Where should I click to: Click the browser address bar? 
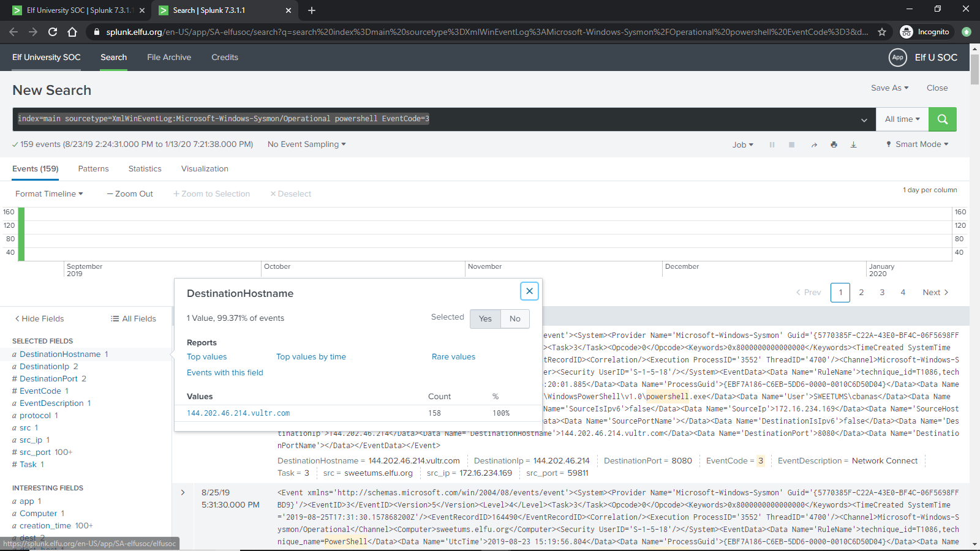487,32
